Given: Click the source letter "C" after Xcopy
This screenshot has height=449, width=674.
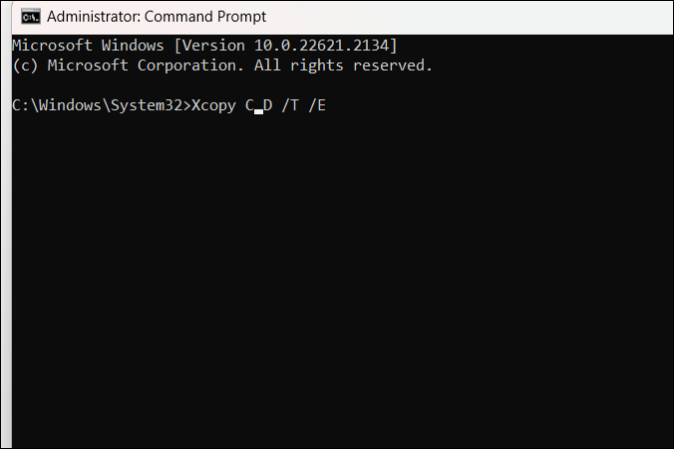Looking at the screenshot, I should pos(250,104).
